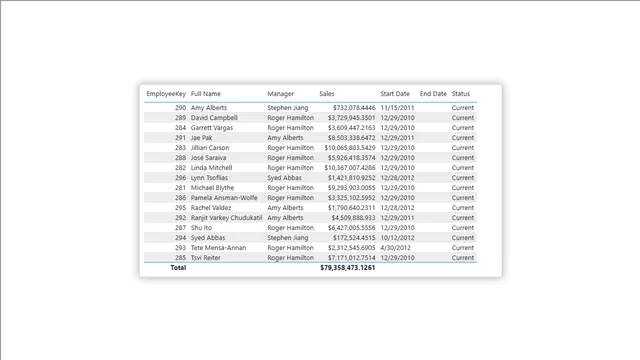640x360 pixels.
Task: Select the Rachel Valdez name cell
Action: tap(211, 208)
